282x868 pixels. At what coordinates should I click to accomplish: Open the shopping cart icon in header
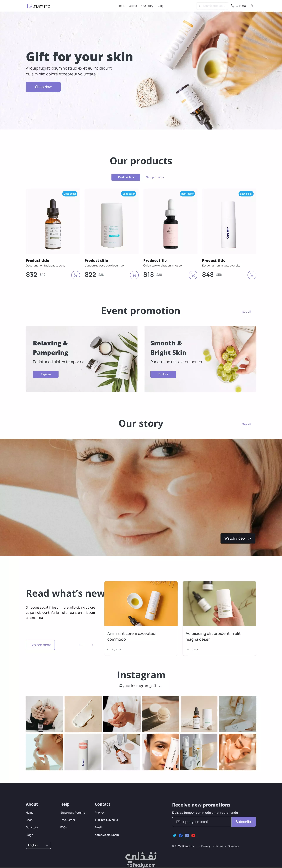[x=232, y=6]
